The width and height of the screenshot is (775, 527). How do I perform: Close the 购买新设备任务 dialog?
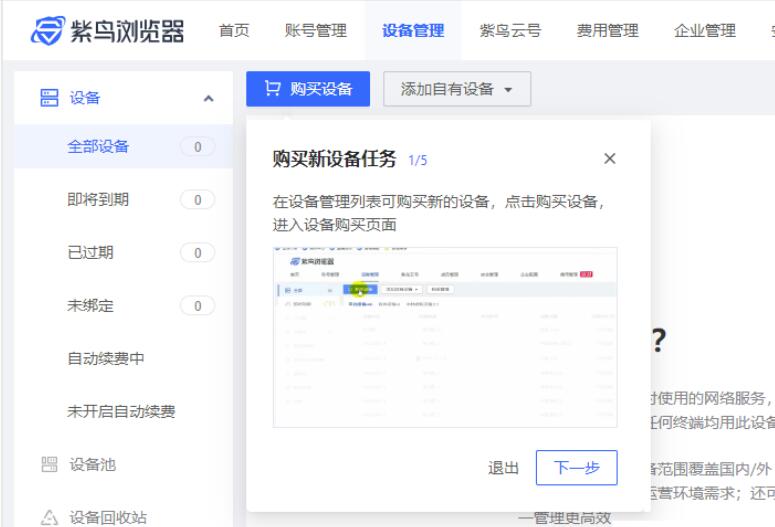coord(609,158)
